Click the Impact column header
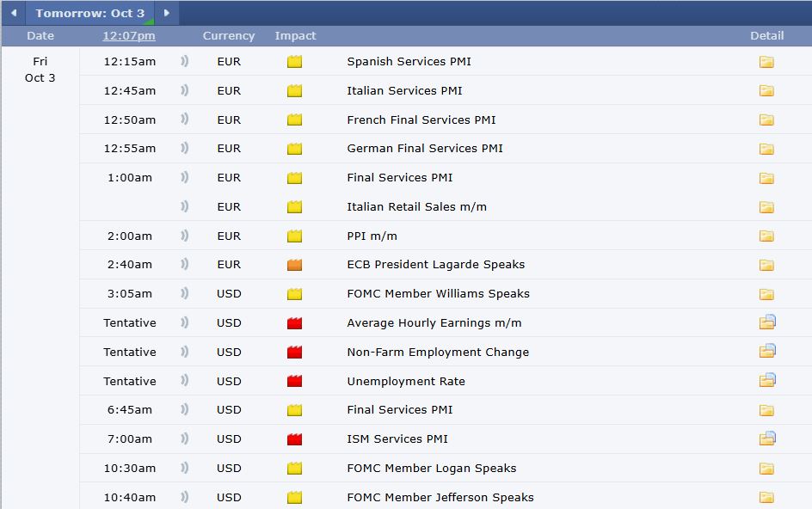 [x=295, y=36]
